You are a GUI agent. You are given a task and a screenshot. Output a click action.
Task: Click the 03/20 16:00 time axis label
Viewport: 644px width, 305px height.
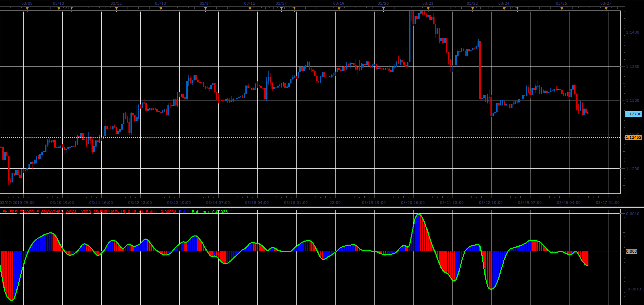pyautogui.click(x=413, y=203)
